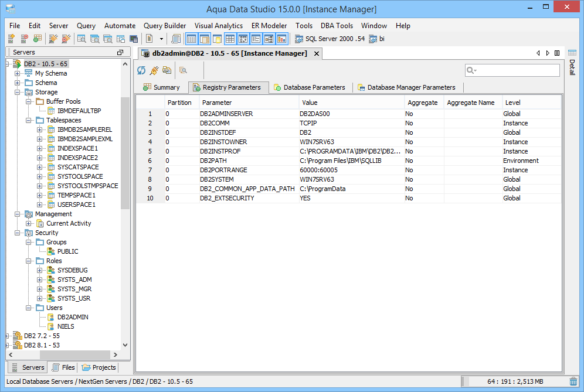Go to next tab with right arrow
The height and width of the screenshot is (392, 584).
click(x=548, y=53)
